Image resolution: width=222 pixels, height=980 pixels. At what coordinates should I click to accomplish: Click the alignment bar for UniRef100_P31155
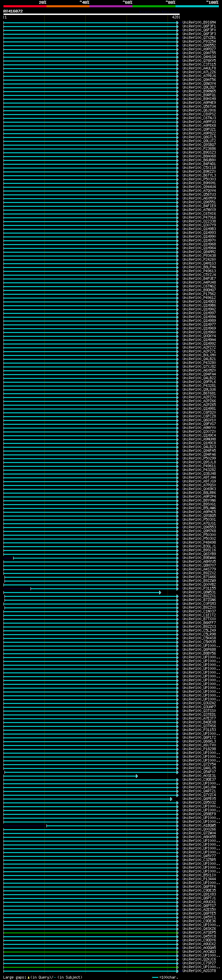(104, 589)
